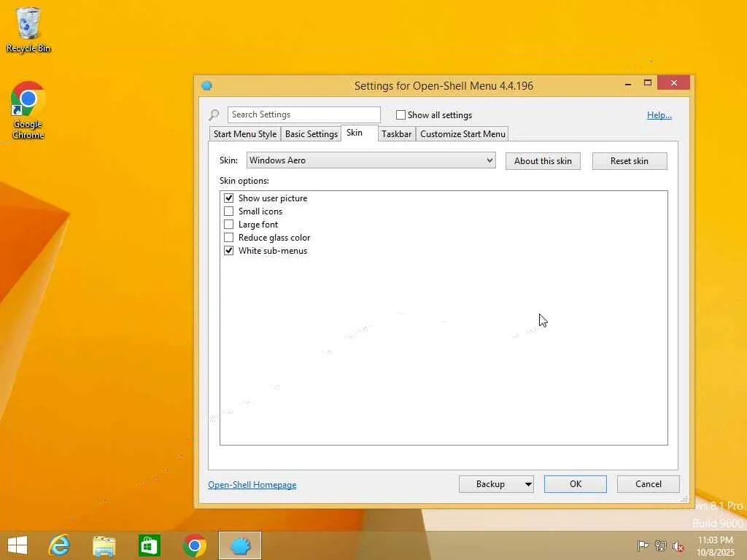Open the Skin dropdown showing Windows Aero
This screenshot has width=747, height=560.
coord(371,160)
